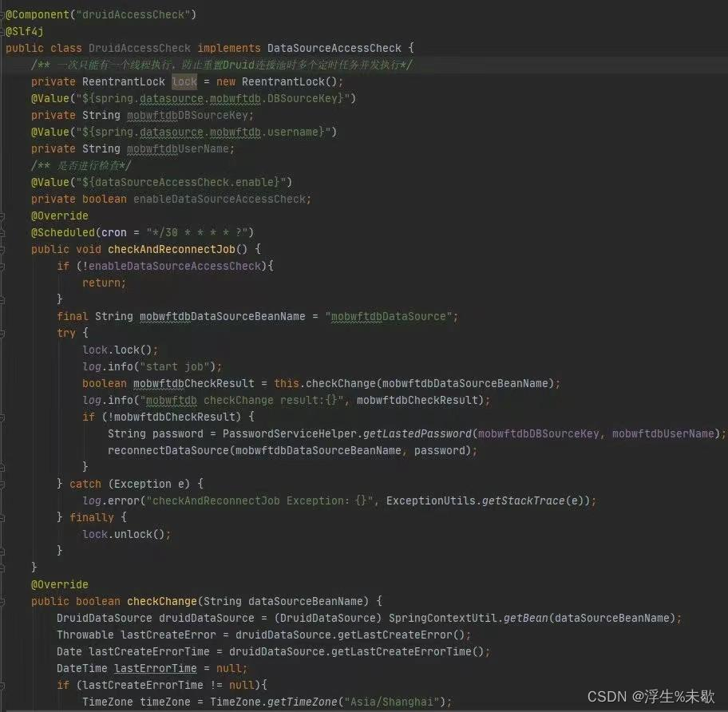Collapse the fold marker beside if (!enableDataSourceAccessCheck)
The width and height of the screenshot is (728, 712).
tap(2, 267)
